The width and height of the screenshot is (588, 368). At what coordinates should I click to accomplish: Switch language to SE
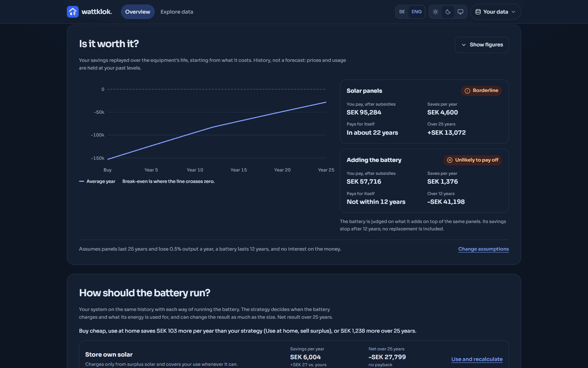pyautogui.click(x=402, y=12)
